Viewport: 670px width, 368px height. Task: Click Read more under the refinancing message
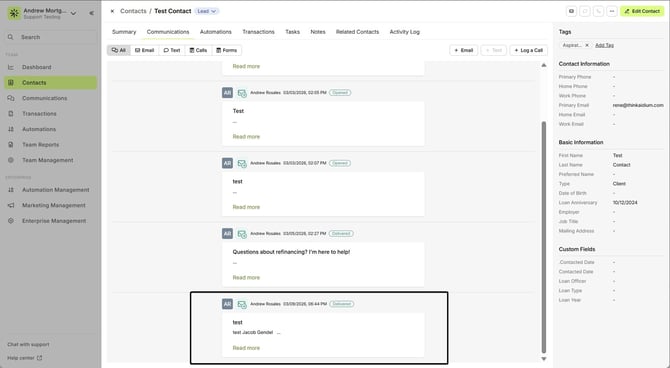click(x=246, y=278)
